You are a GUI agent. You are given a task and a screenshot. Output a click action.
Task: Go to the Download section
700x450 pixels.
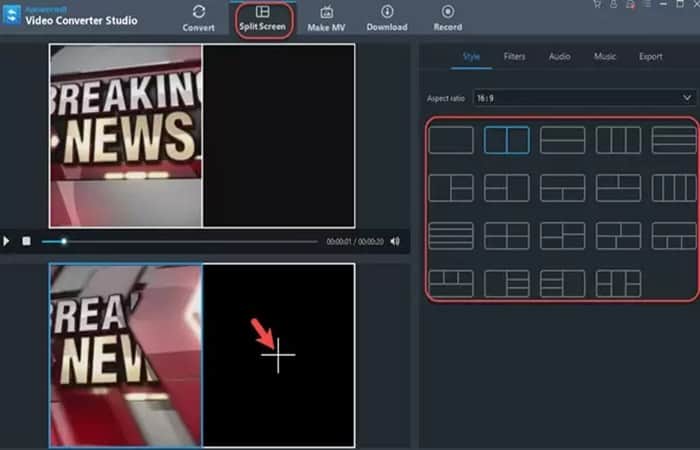click(x=387, y=18)
